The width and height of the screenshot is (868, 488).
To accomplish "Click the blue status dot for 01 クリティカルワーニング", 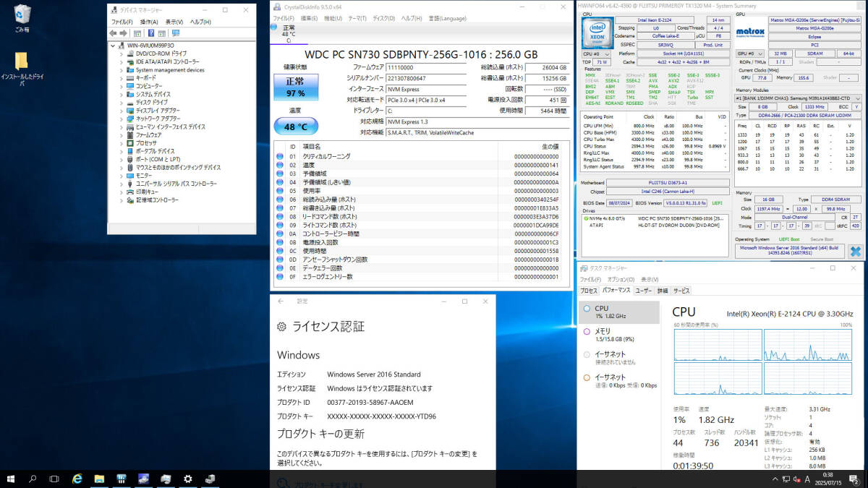I will (x=280, y=156).
